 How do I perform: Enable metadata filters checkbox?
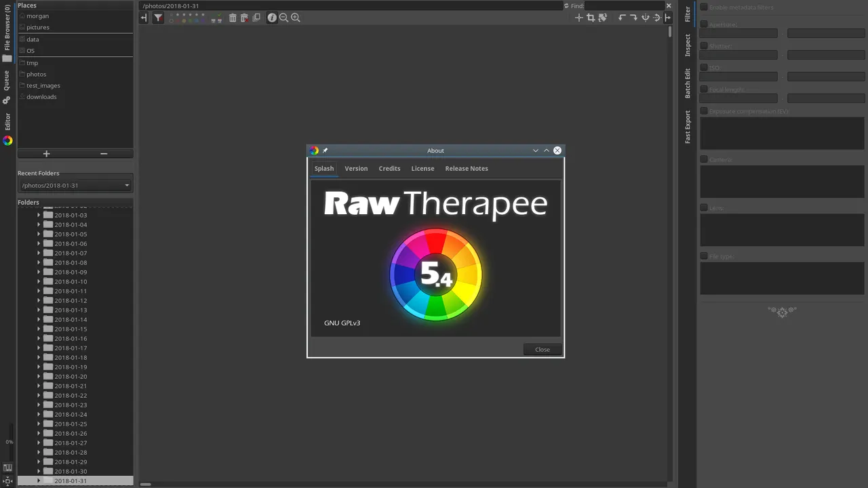click(704, 7)
